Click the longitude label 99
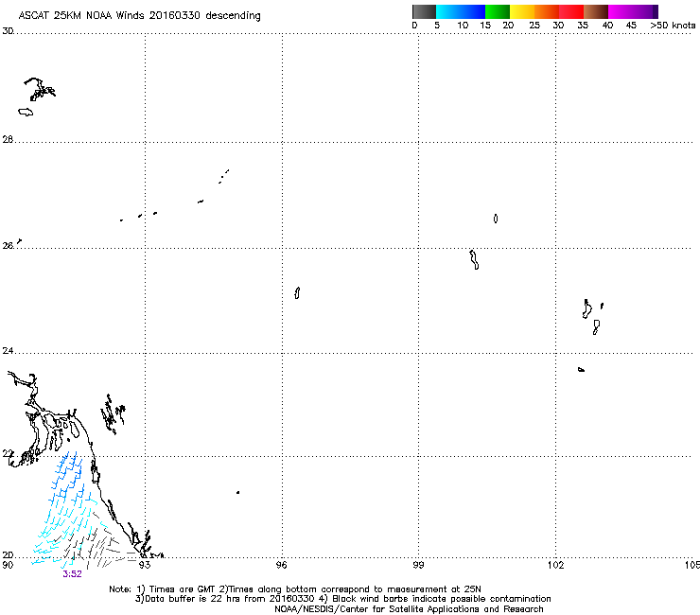Viewport: 700px width, 615px height. [x=418, y=565]
